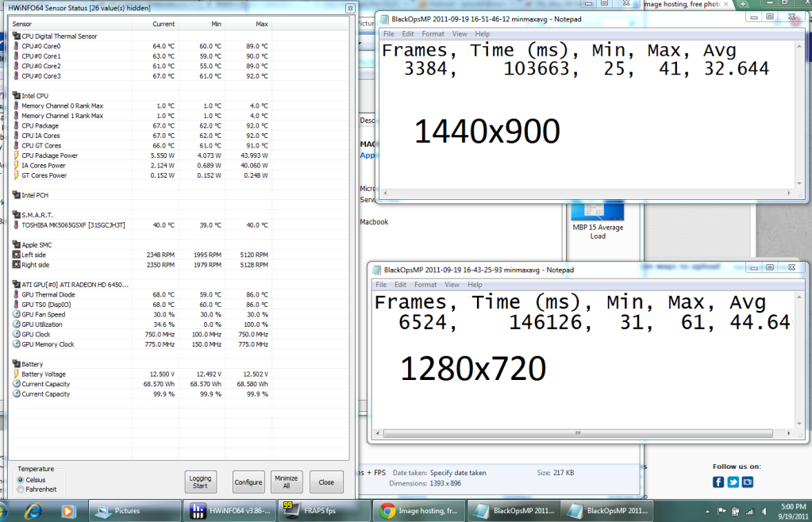Screen dimensions: 812x522
Task: Open the Configure button in HWiNFO64
Action: point(248,482)
